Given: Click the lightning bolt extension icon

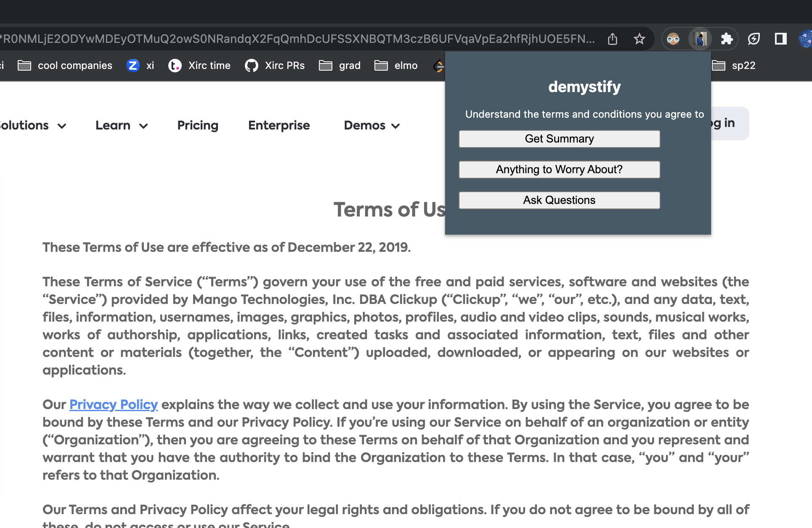Looking at the screenshot, I should 754,39.
